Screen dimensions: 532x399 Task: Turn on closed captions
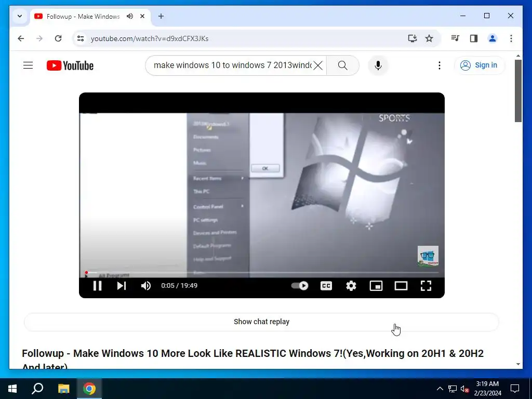pos(326,286)
